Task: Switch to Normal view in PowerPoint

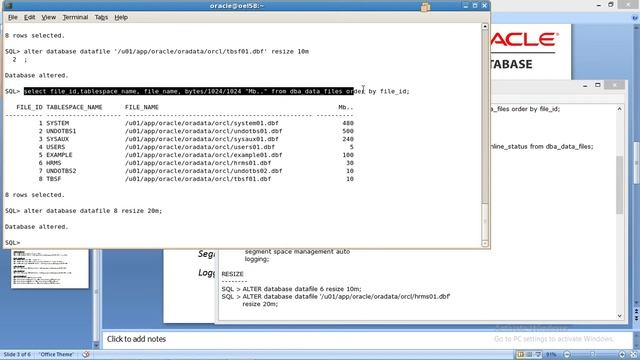Action: 520,355
